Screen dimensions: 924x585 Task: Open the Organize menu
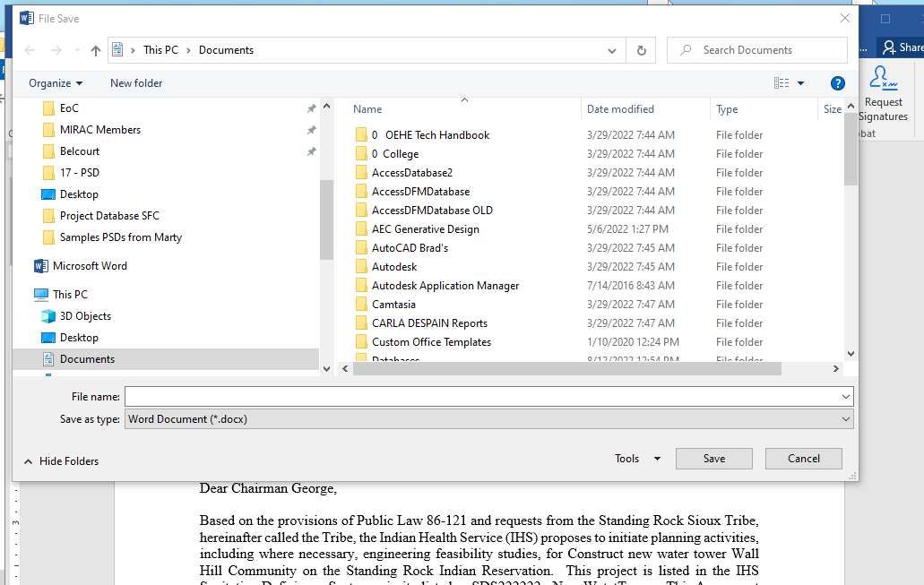tap(56, 83)
